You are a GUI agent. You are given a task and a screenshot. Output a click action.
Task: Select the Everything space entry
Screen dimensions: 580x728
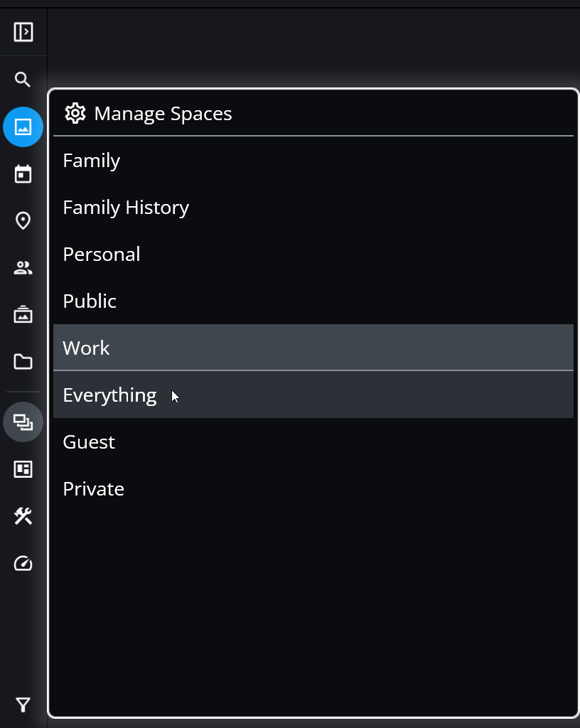coord(109,395)
